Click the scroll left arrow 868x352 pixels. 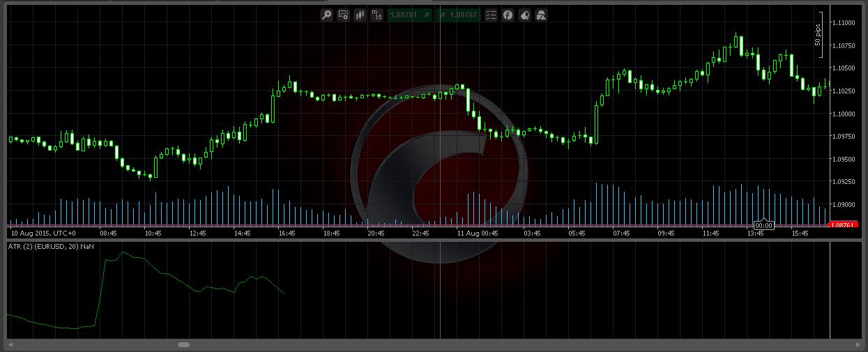pos(12,344)
